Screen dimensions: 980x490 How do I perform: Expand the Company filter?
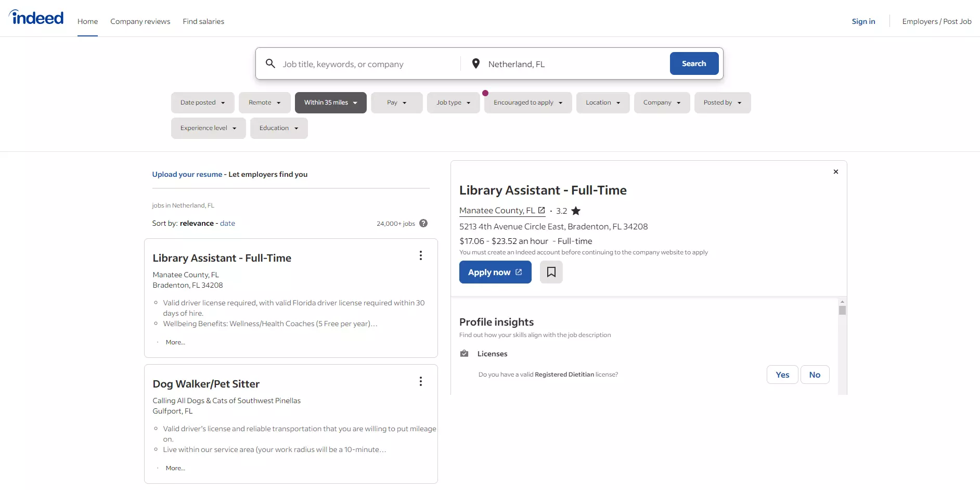tap(662, 102)
